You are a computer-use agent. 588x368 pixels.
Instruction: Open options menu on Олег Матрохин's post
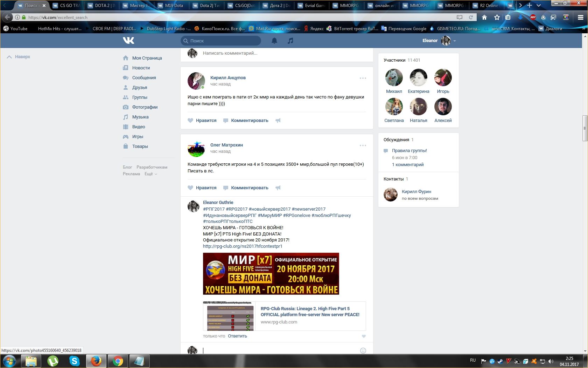click(x=363, y=145)
